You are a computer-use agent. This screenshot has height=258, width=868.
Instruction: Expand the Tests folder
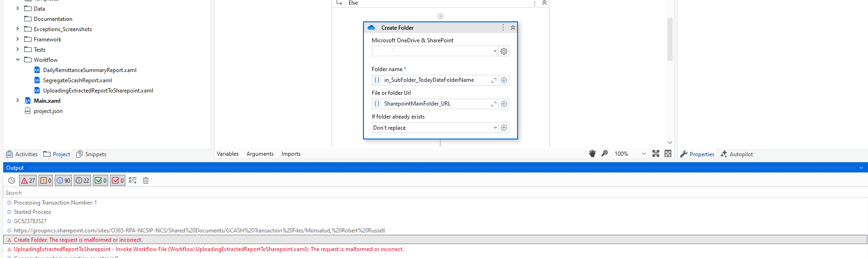[18, 49]
